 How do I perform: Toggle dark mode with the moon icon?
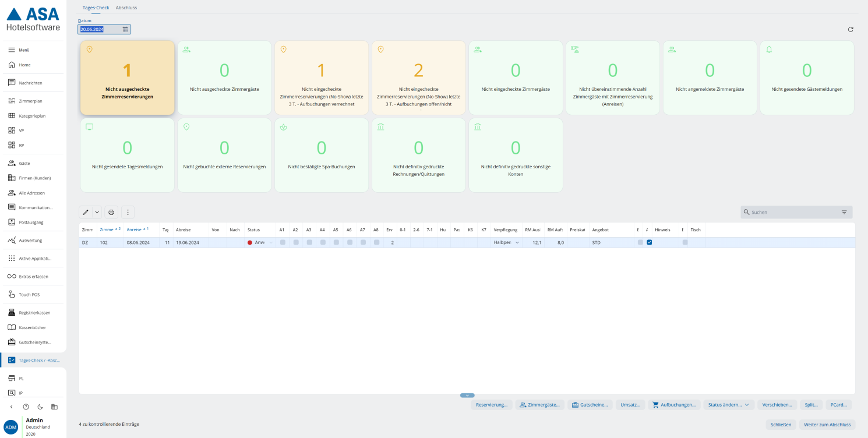tap(40, 407)
